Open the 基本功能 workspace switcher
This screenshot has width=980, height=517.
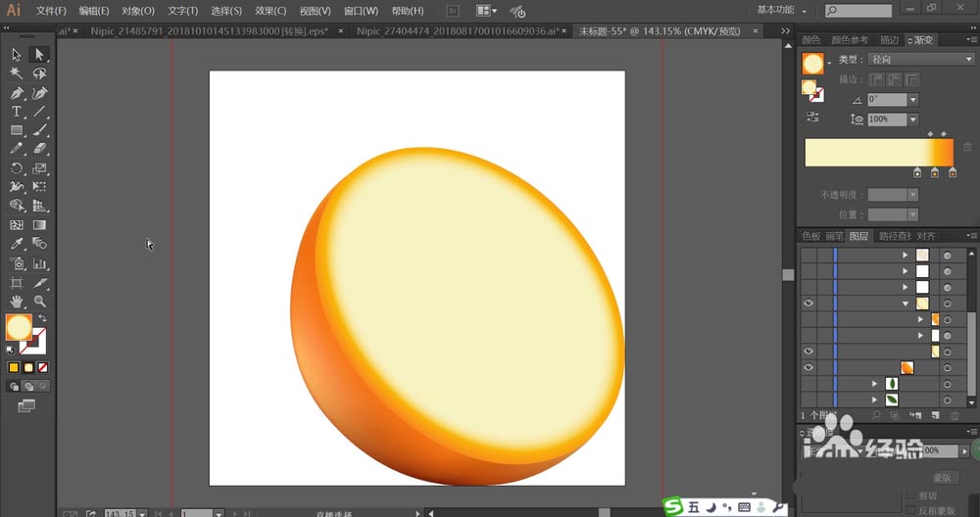781,10
